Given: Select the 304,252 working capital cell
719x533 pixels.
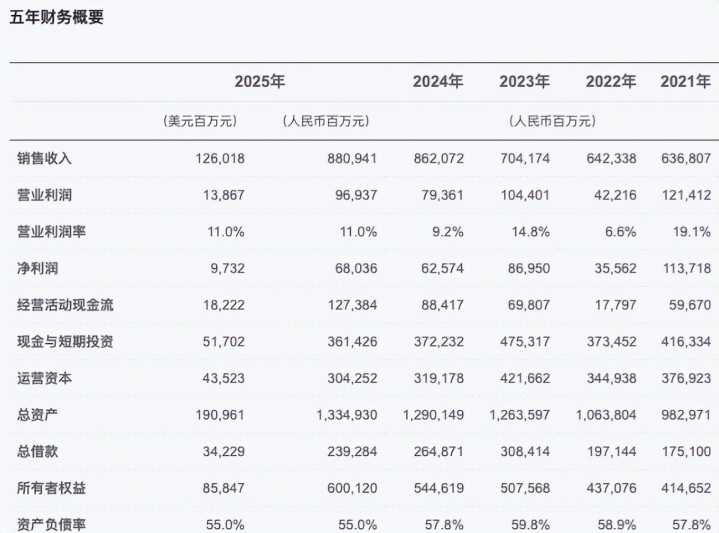Looking at the screenshot, I should tap(352, 378).
